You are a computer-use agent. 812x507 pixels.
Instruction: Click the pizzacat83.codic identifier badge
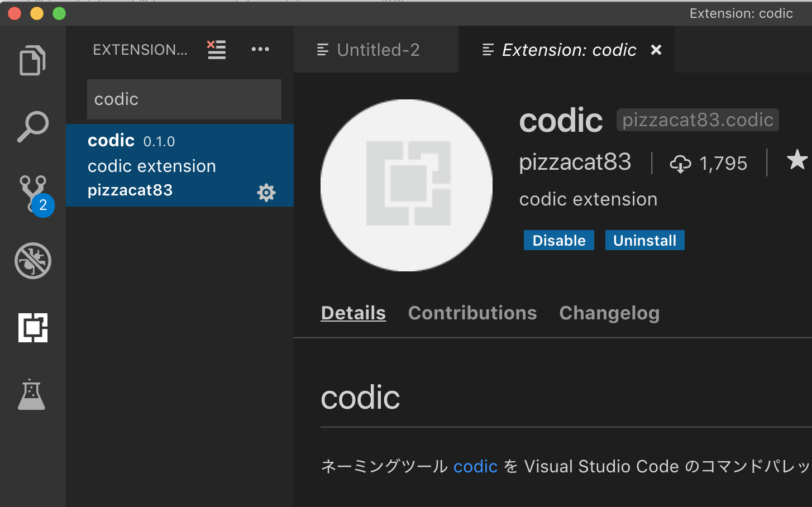(698, 120)
